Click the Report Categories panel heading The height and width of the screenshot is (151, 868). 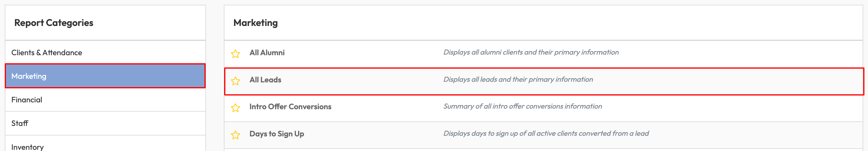click(x=54, y=23)
